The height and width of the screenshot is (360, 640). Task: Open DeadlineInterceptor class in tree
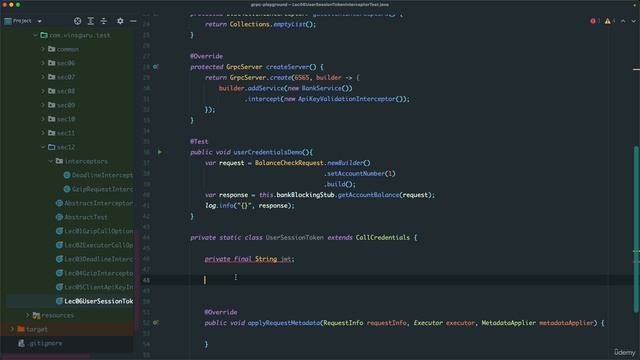click(98, 175)
